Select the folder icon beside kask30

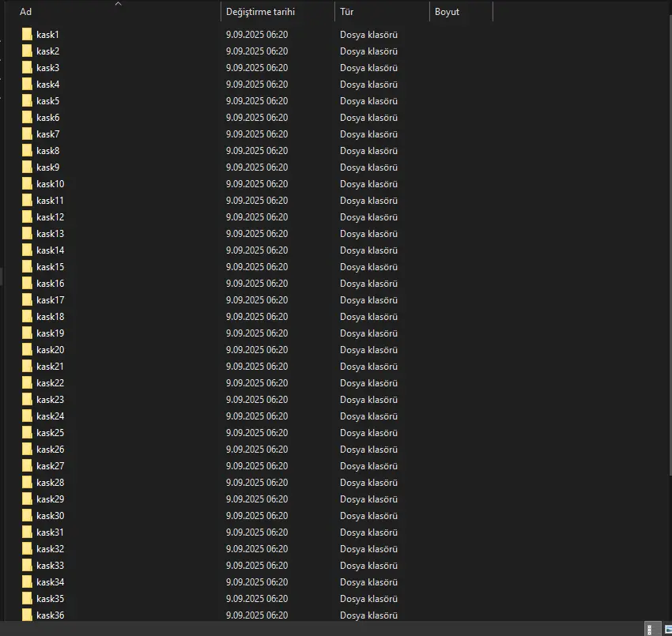point(27,516)
